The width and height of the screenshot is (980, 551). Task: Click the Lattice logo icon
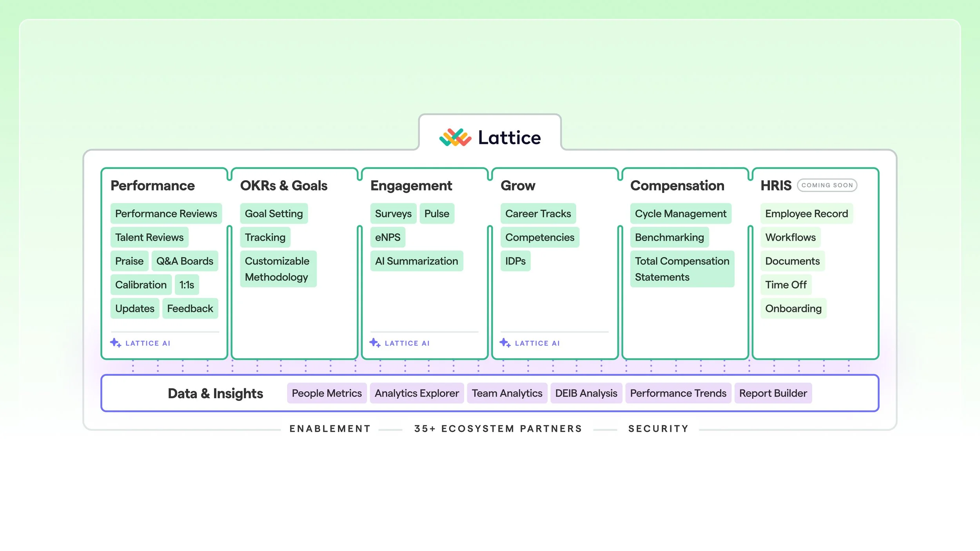pos(455,138)
